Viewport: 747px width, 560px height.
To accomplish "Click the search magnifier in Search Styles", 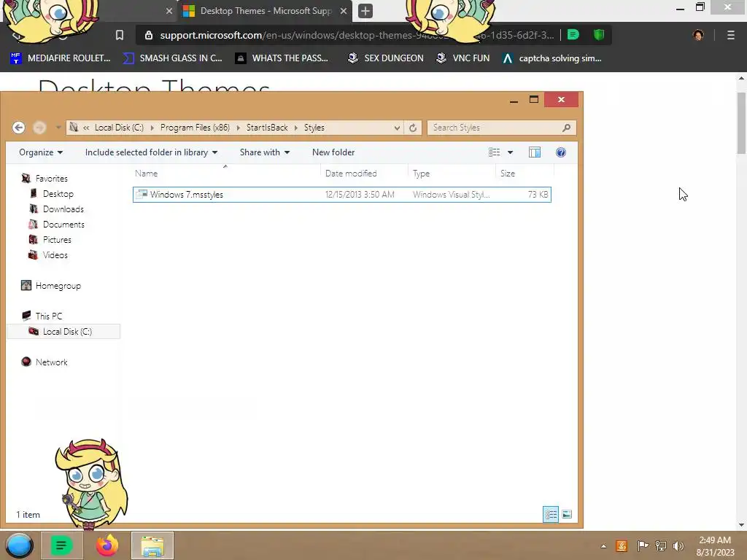I will (x=566, y=128).
